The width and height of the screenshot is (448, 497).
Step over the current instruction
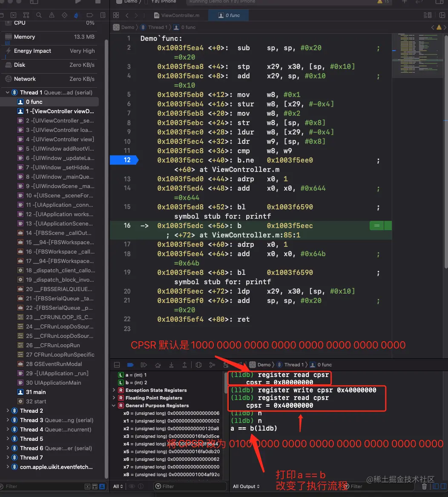click(x=158, y=365)
